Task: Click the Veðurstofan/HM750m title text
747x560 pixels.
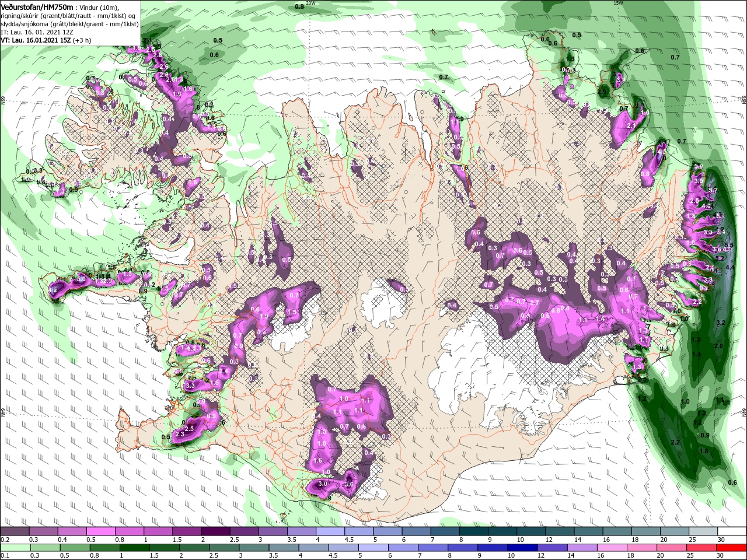Action: click(37, 6)
